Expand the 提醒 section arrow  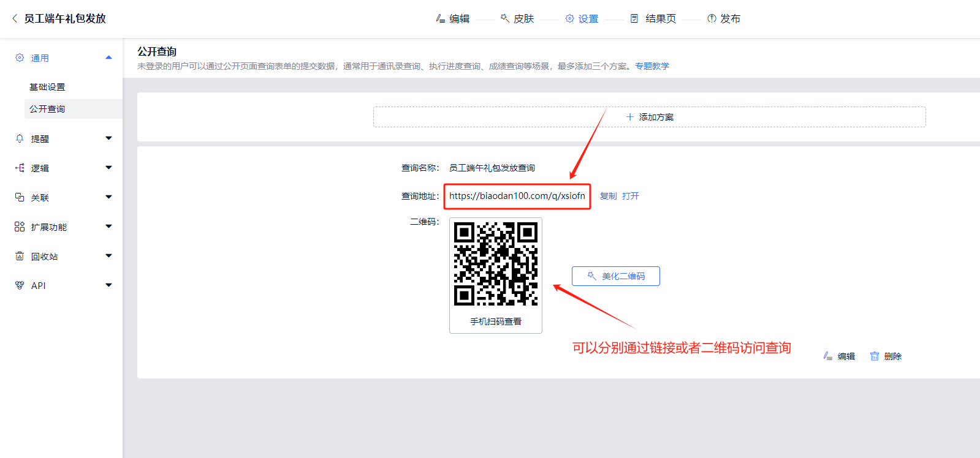tap(108, 138)
